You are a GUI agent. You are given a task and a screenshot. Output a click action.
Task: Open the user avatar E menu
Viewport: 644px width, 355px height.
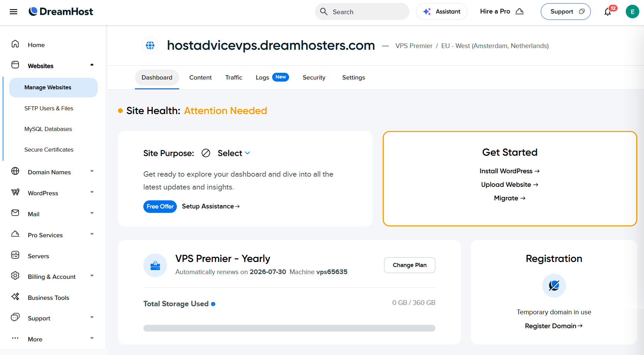pyautogui.click(x=632, y=12)
